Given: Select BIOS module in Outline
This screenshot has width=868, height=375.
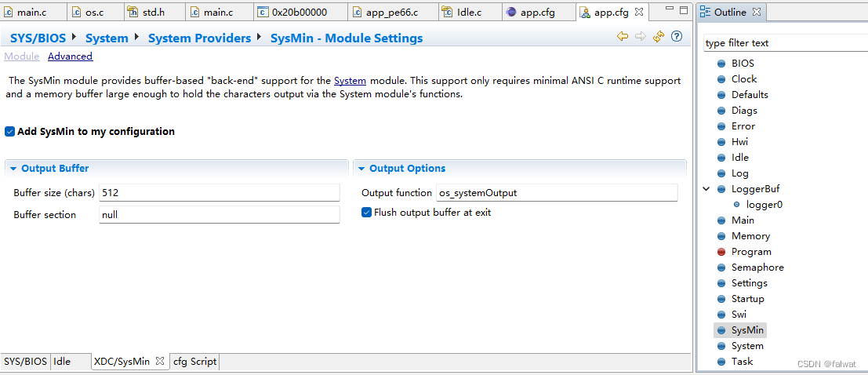Looking at the screenshot, I should [743, 64].
